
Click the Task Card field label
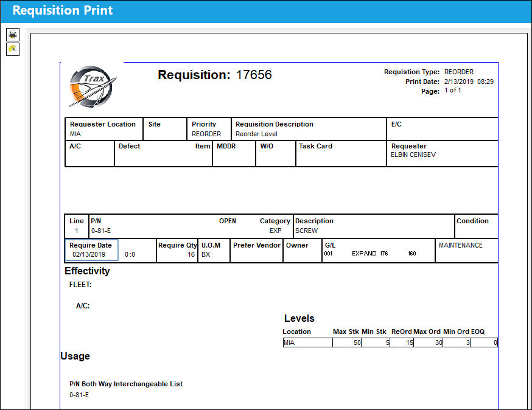[x=315, y=146]
